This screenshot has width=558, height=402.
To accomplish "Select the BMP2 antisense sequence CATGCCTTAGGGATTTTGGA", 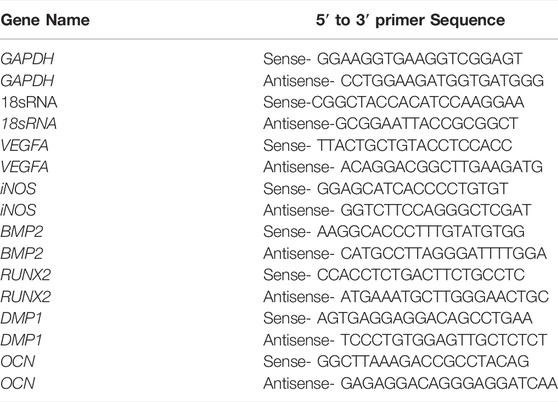I will [443, 254].
